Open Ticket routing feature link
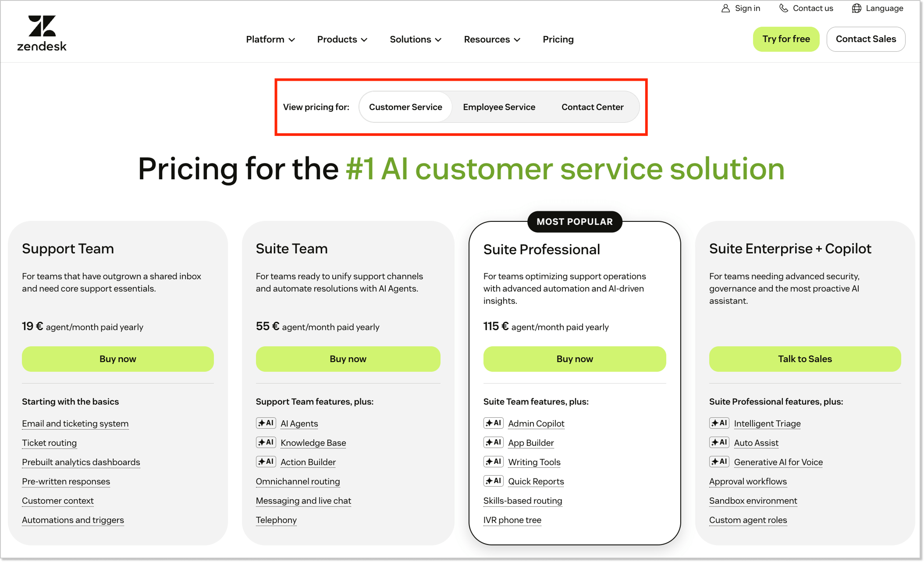 tap(50, 443)
